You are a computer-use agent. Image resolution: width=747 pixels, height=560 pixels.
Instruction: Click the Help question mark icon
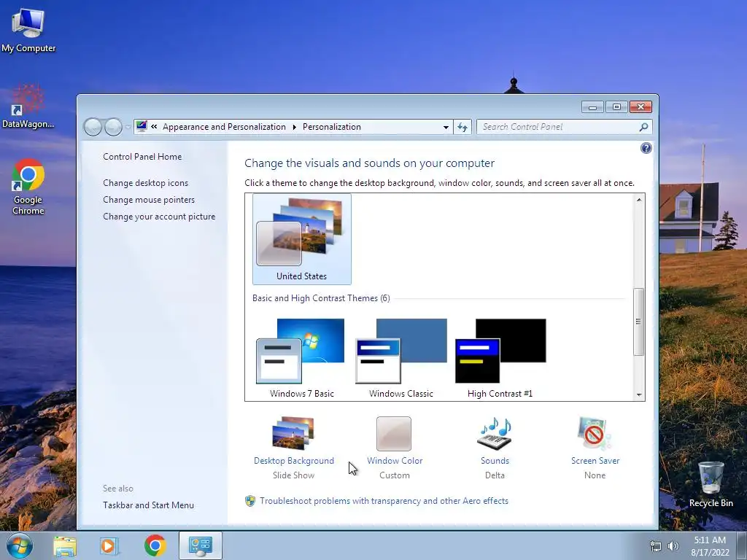coord(646,148)
